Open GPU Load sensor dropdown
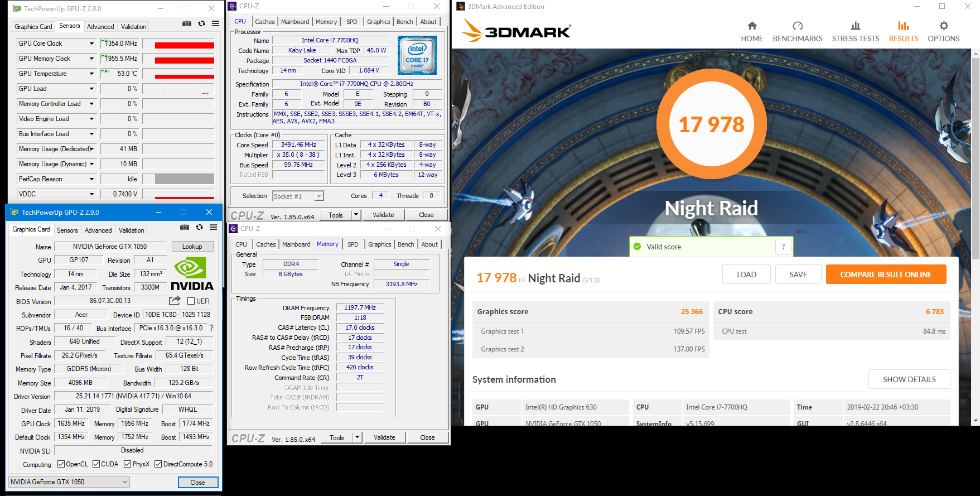 coord(92,89)
